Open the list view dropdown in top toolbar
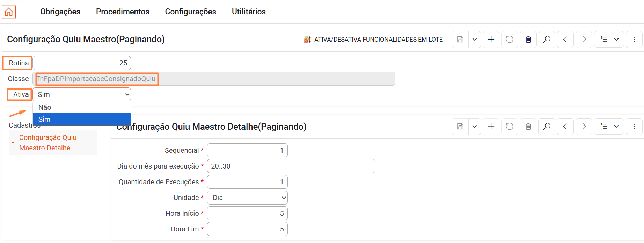 [x=609, y=40]
